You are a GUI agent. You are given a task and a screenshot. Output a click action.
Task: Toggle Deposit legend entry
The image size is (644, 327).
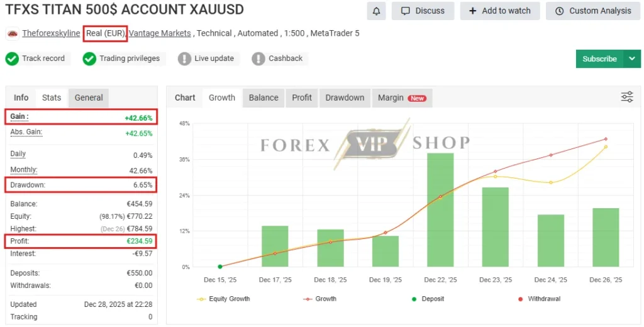pos(428,299)
